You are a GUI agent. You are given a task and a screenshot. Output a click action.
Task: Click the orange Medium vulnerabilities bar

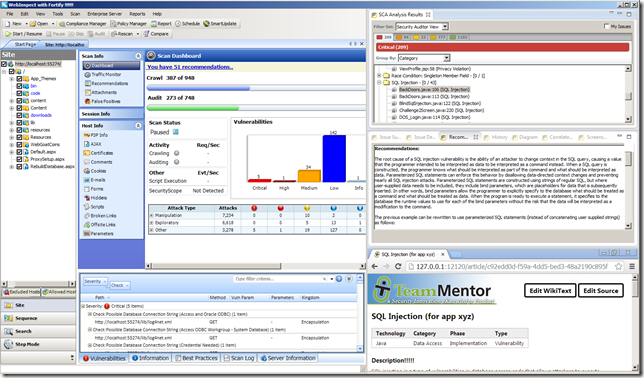[309, 176]
